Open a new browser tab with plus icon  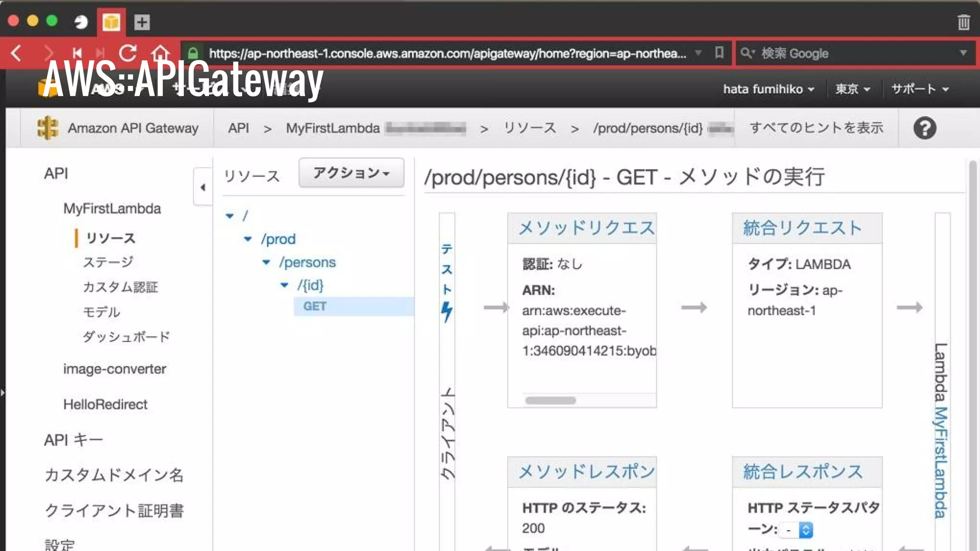click(x=142, y=22)
